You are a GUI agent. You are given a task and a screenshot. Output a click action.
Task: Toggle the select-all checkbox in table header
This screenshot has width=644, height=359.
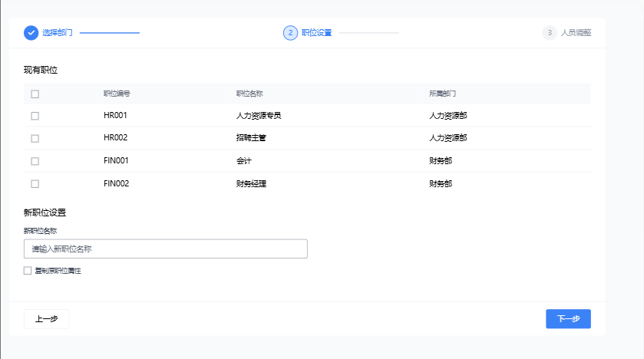click(x=35, y=94)
